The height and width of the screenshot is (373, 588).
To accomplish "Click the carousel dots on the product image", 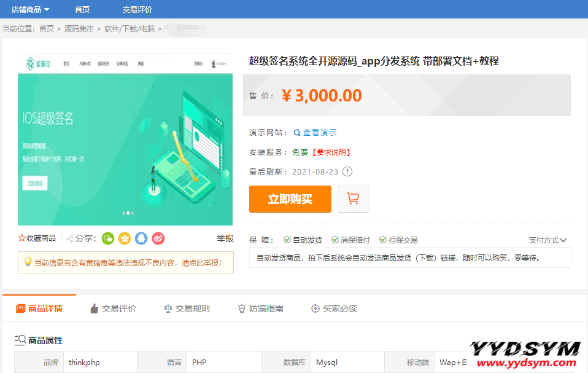I will click(x=128, y=213).
